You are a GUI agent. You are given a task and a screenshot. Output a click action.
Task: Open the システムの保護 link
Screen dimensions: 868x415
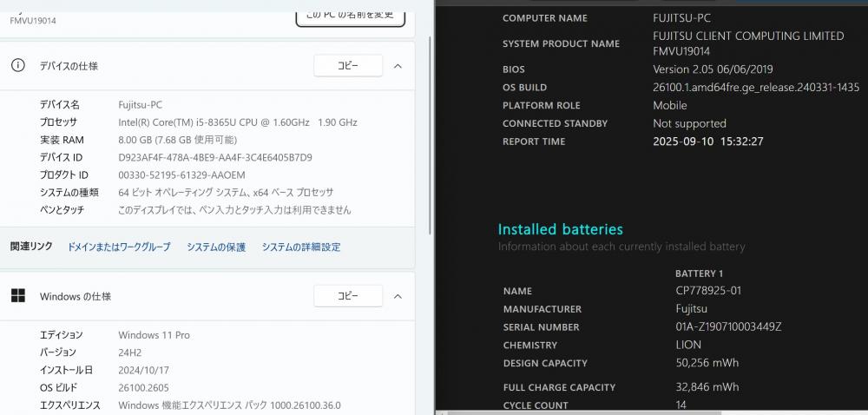(216, 247)
